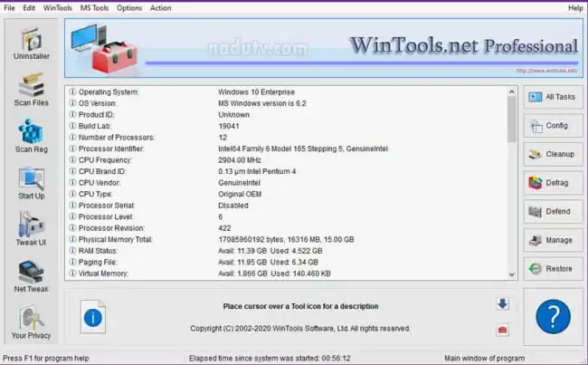The image size is (588, 365).
Task: Click the info icon beside Paging File
Action: (72, 262)
